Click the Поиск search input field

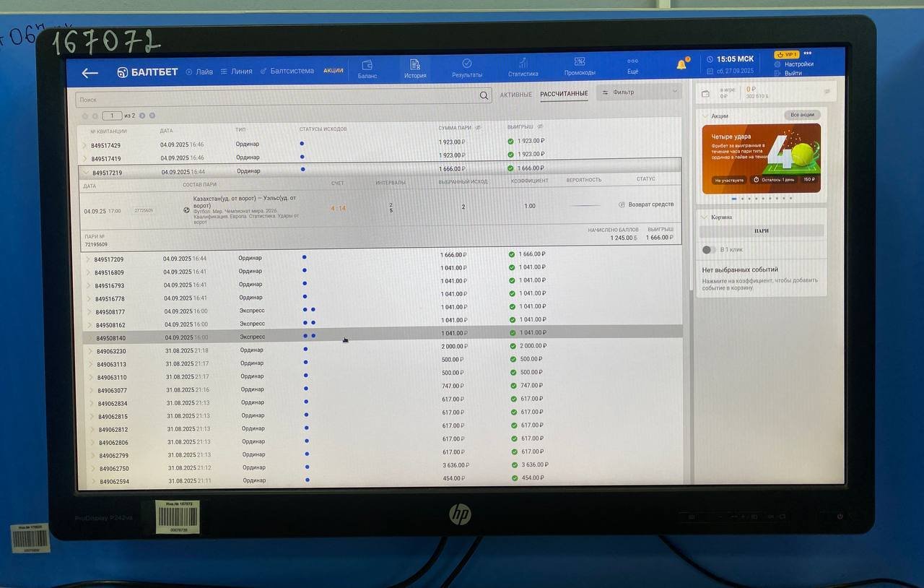tap(274, 99)
